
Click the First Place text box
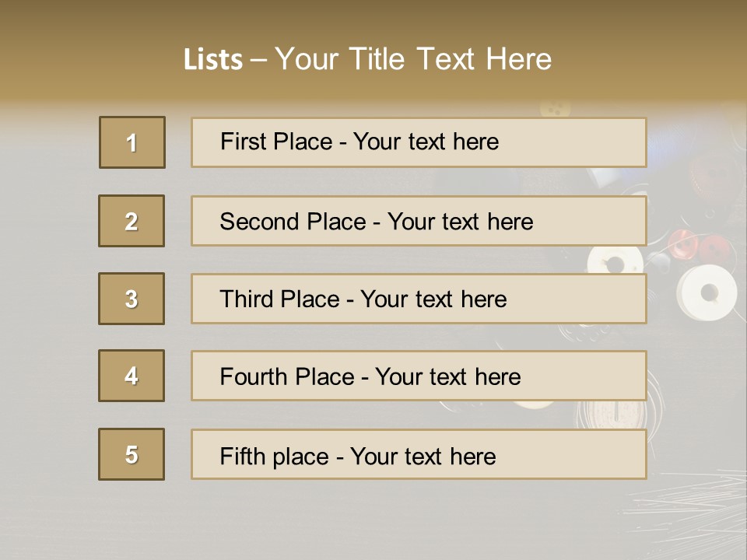419,142
